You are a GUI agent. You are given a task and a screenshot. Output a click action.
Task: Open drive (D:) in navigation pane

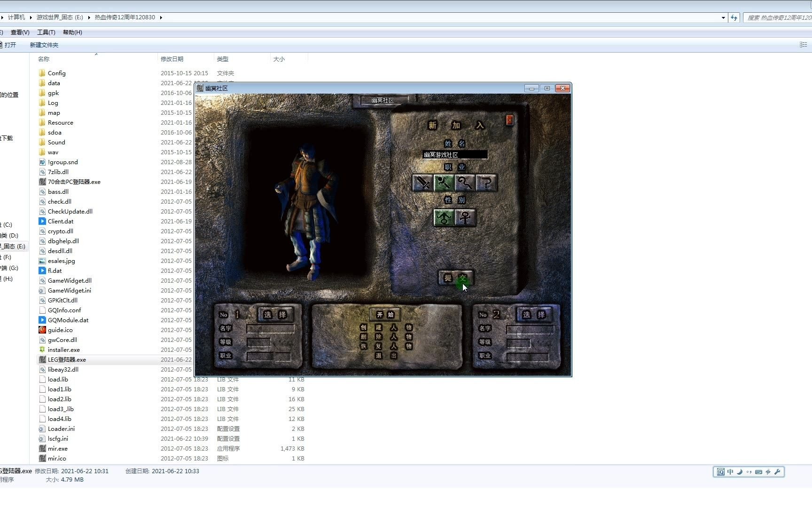(x=9, y=235)
